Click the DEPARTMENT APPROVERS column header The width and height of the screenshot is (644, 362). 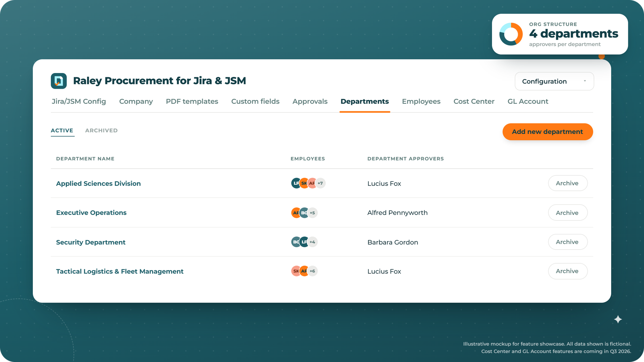point(405,159)
